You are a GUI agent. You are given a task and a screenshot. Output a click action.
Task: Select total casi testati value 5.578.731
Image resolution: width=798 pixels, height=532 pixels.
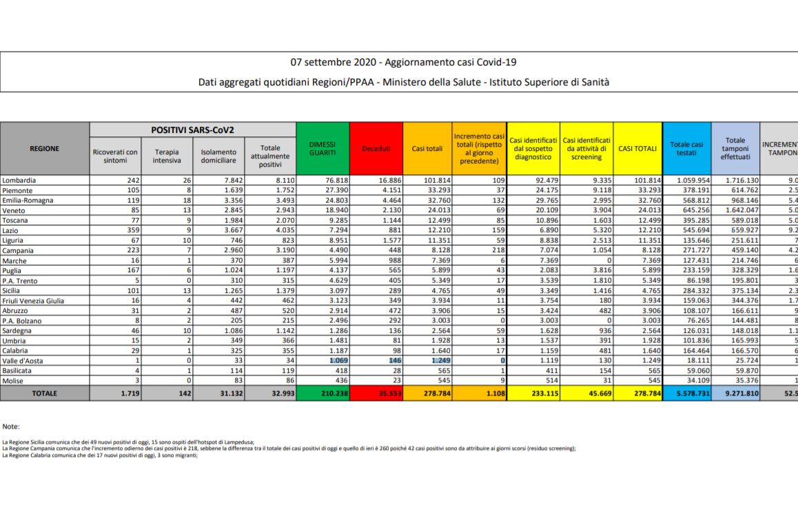693,393
